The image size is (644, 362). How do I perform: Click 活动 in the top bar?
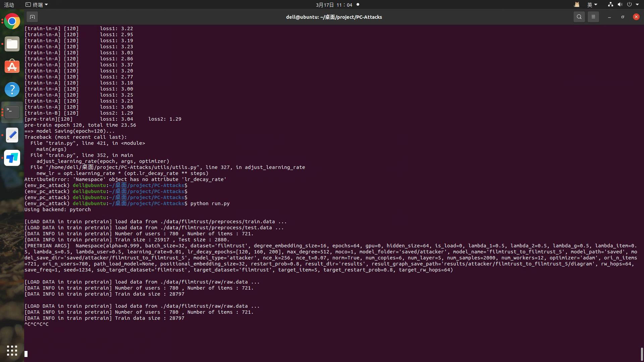click(x=9, y=5)
